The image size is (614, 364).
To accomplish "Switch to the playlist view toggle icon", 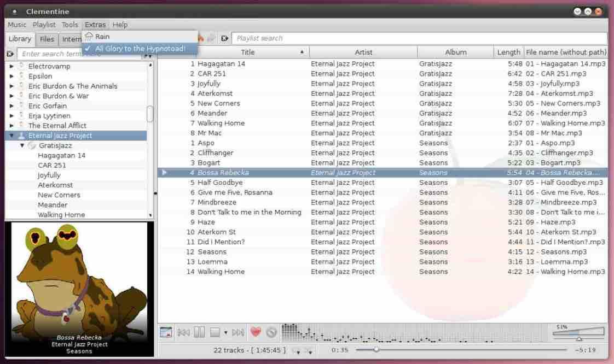I will (165, 332).
